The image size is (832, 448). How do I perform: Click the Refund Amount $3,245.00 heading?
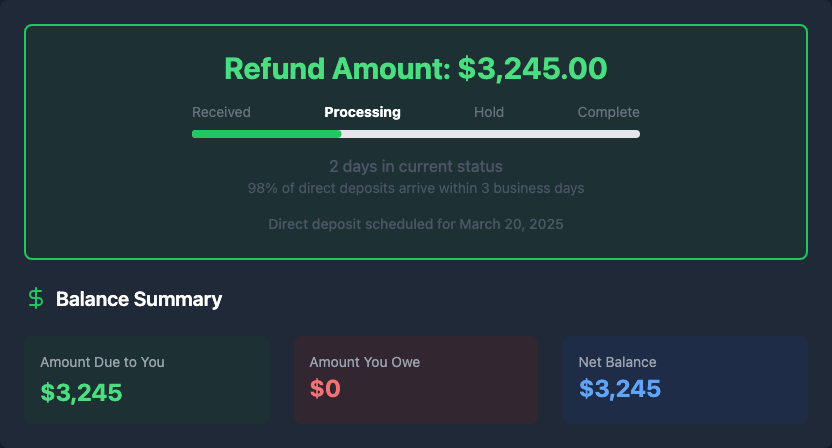pyautogui.click(x=415, y=68)
